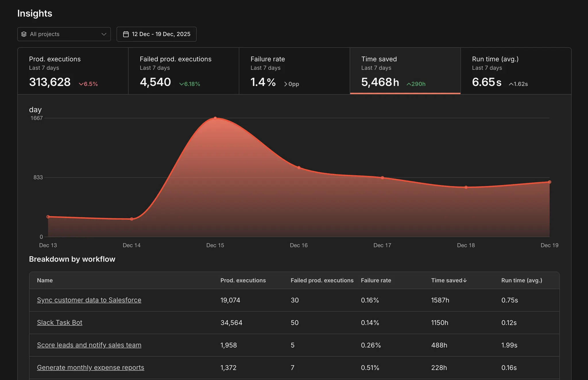The width and height of the screenshot is (588, 380).
Task: Open the Slack Task Bot workflow
Action: (59, 323)
